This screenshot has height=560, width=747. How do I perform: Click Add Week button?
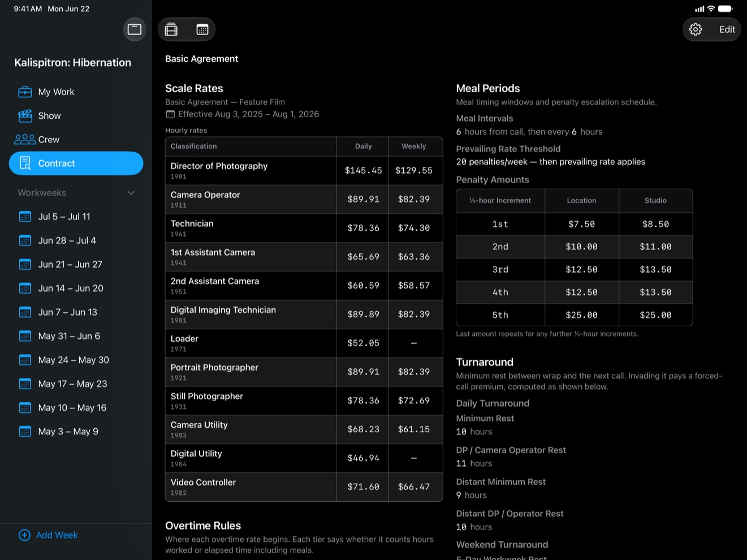49,535
